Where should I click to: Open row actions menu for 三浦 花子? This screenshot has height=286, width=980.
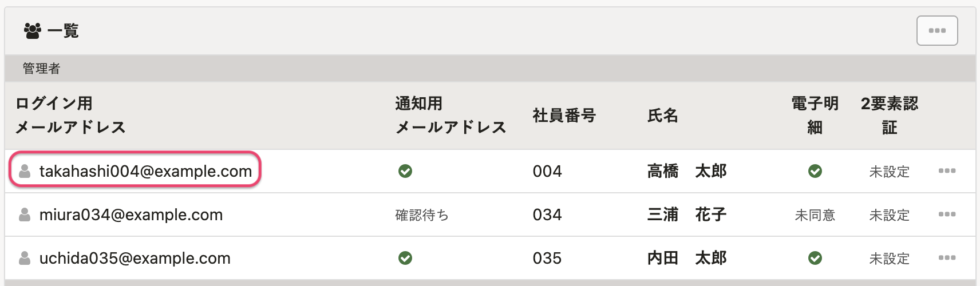click(947, 214)
